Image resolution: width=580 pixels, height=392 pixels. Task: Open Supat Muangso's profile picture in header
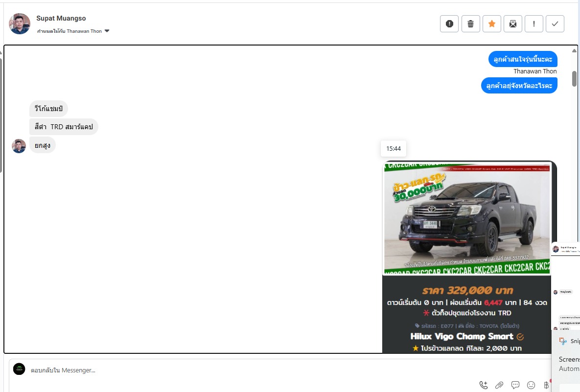(x=20, y=23)
